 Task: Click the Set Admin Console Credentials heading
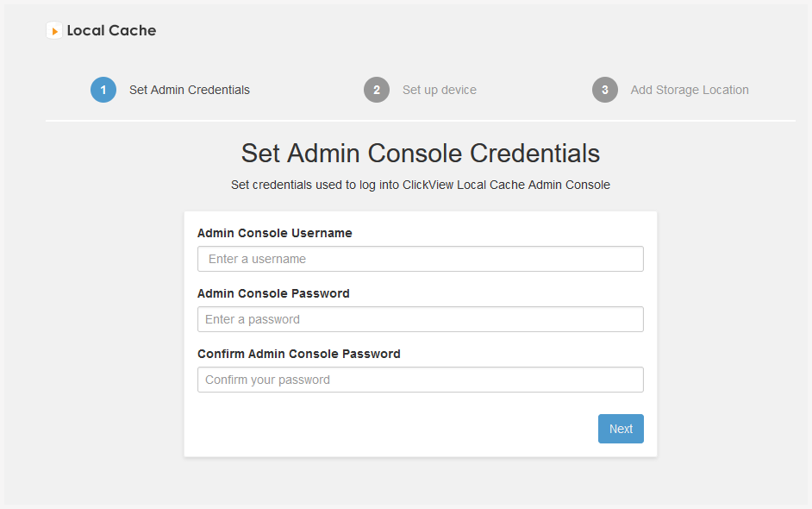pyautogui.click(x=421, y=154)
